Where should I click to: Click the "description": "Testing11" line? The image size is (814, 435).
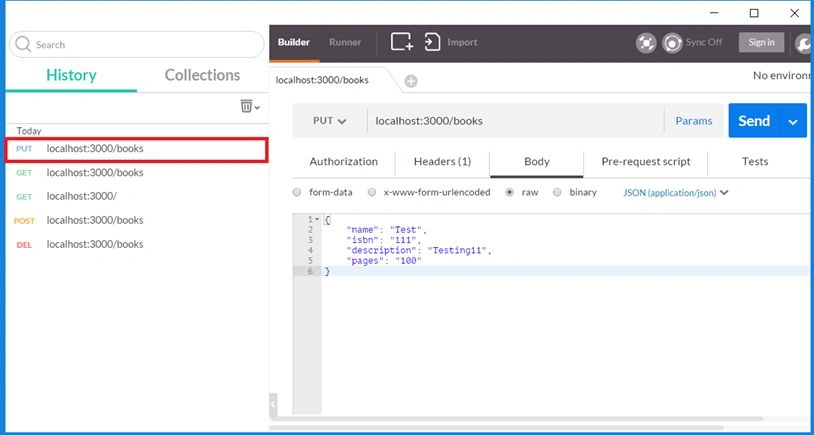tap(418, 251)
